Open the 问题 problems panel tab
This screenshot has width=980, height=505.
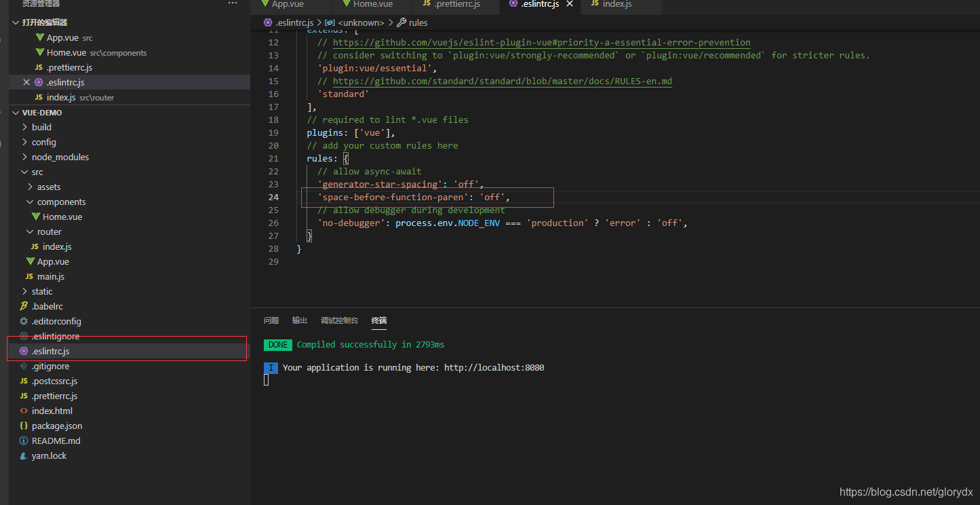[271, 320]
